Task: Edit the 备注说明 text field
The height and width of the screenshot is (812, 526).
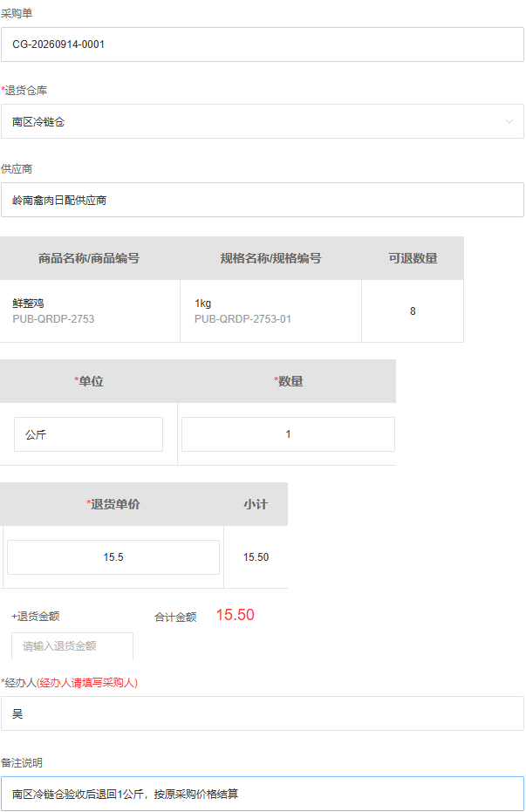Action: click(263, 794)
